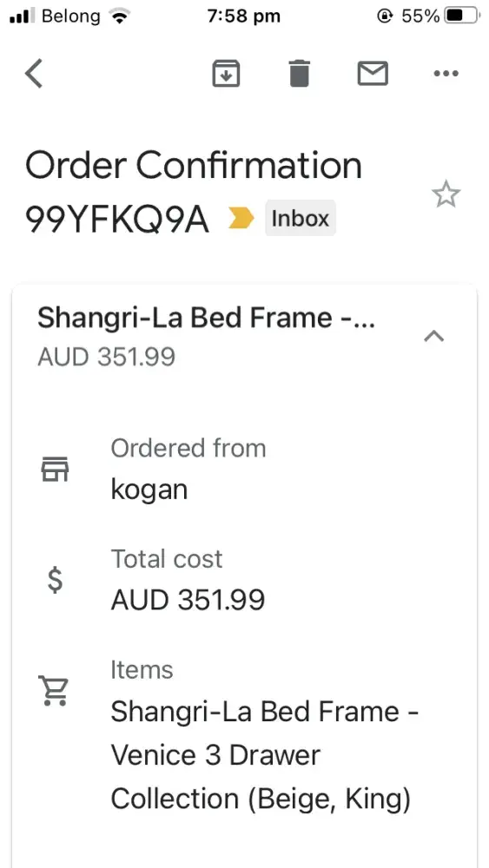Screen dimensions: 489x868
Task: Tap the Shangri-La Bed Frame item description
Action: [x=265, y=755]
